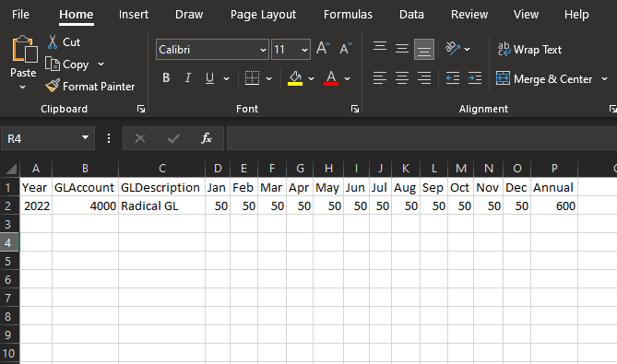The width and height of the screenshot is (617, 364).
Task: Switch to the Formulas tab
Action: (348, 15)
